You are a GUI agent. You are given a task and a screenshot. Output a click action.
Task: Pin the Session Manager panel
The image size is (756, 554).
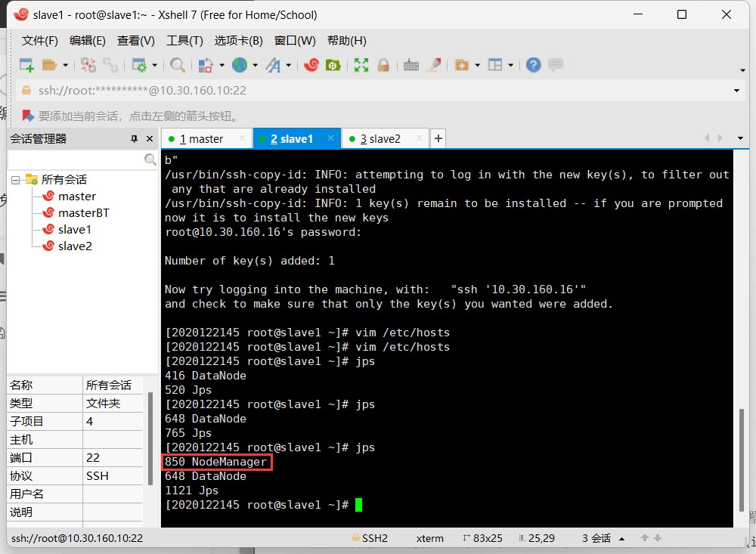click(x=134, y=139)
